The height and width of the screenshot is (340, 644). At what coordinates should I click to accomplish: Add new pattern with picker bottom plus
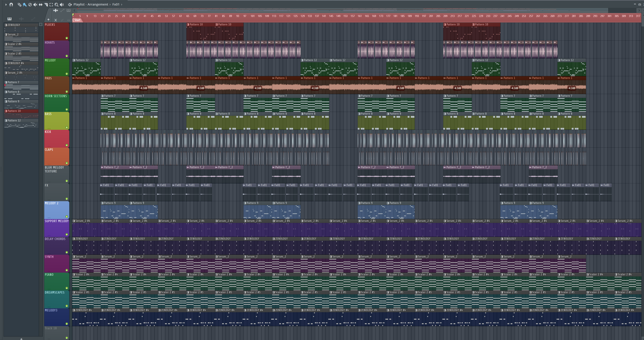[21, 338]
